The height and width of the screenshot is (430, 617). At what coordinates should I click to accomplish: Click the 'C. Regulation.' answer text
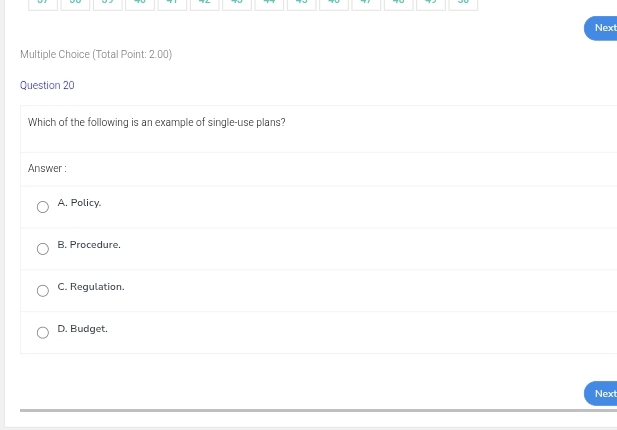pyautogui.click(x=91, y=287)
